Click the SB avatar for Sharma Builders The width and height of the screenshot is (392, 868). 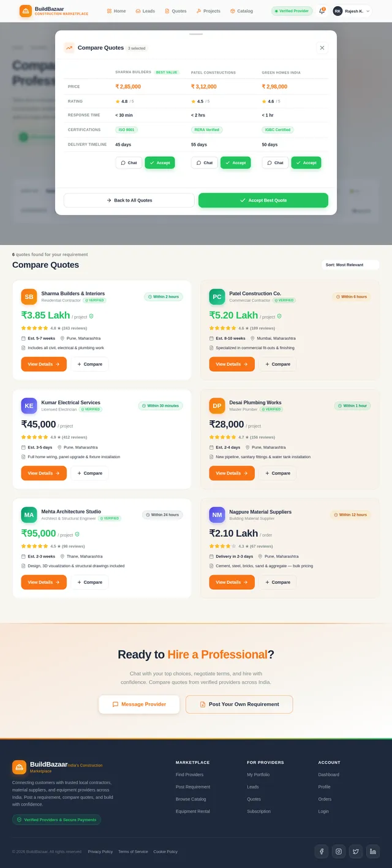[x=29, y=296]
